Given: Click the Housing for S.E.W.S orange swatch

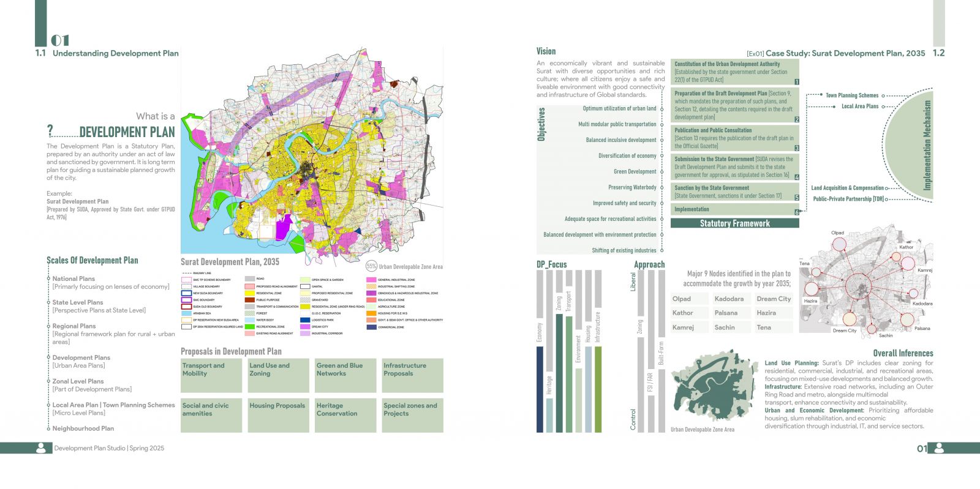Looking at the screenshot, I should [x=371, y=313].
